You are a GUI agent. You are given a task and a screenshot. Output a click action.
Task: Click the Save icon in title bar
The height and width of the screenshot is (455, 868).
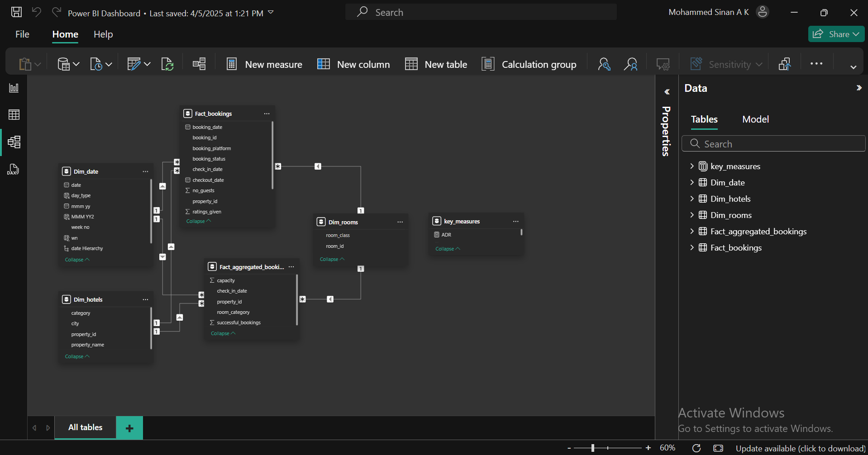point(16,12)
